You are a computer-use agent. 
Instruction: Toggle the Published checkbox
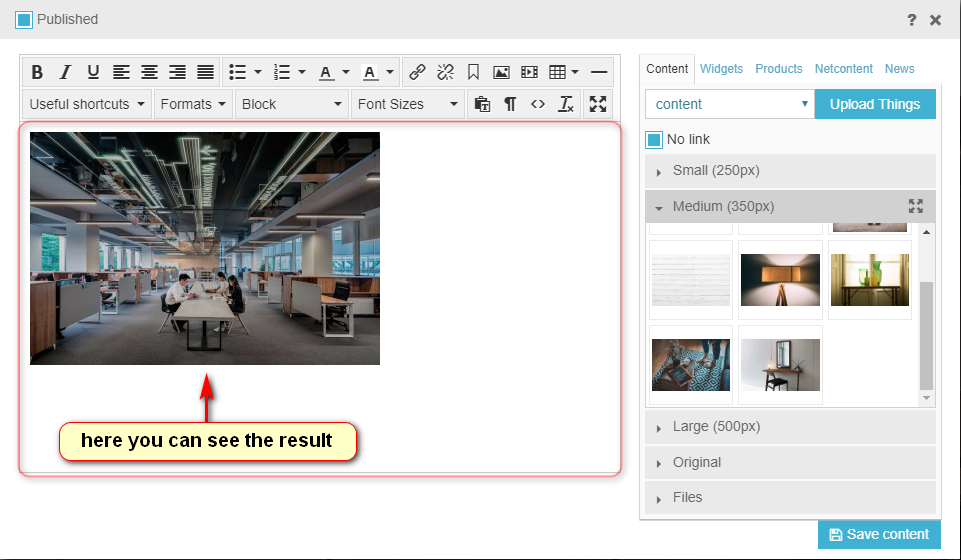point(24,20)
